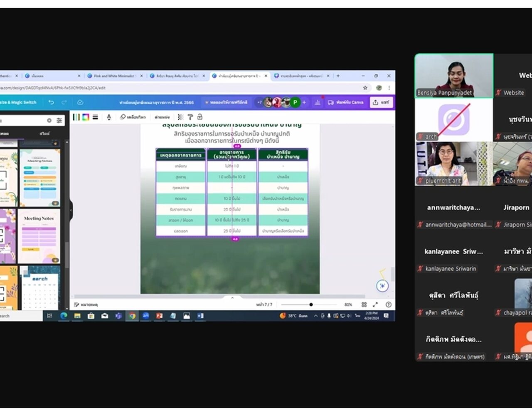Open the border color lines icon
Image resolution: width=532 pixels, height=416 pixels.
[76, 117]
